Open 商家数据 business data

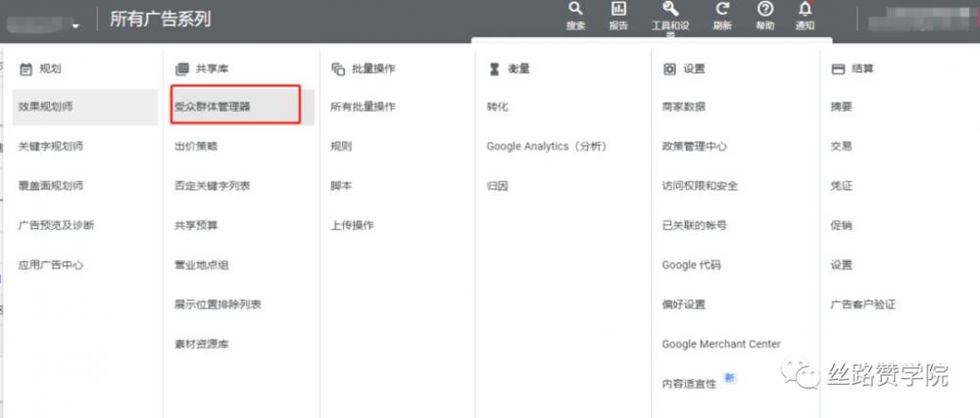pyautogui.click(x=684, y=107)
